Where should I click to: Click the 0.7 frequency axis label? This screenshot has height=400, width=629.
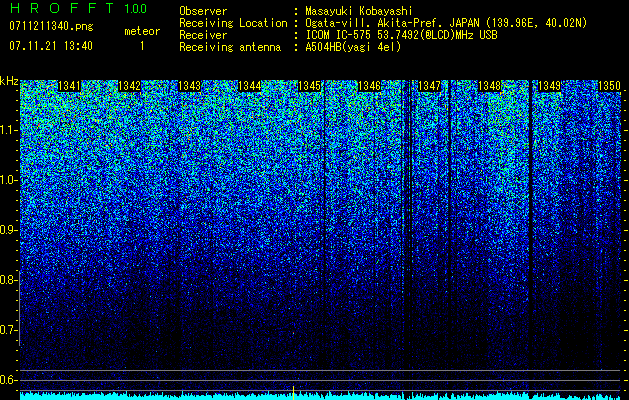click(8, 330)
